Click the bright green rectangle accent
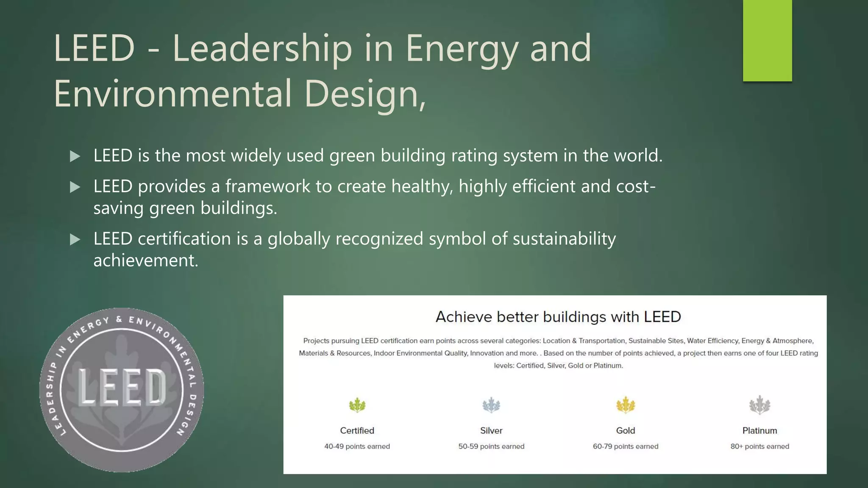 (x=767, y=40)
